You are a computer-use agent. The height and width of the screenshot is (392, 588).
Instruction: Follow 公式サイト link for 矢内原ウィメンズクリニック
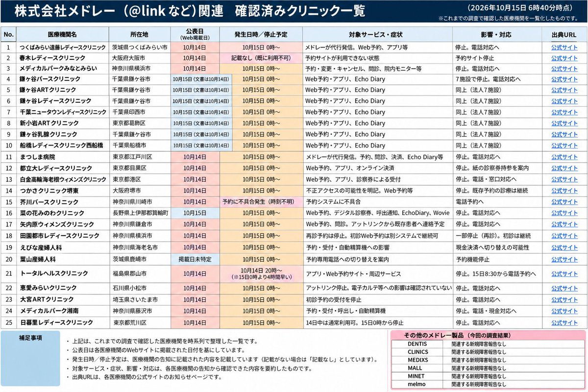click(564, 224)
